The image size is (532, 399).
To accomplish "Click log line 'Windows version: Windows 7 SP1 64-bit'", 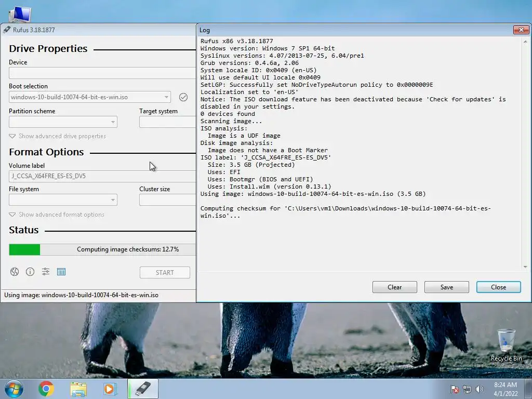I will (268, 48).
